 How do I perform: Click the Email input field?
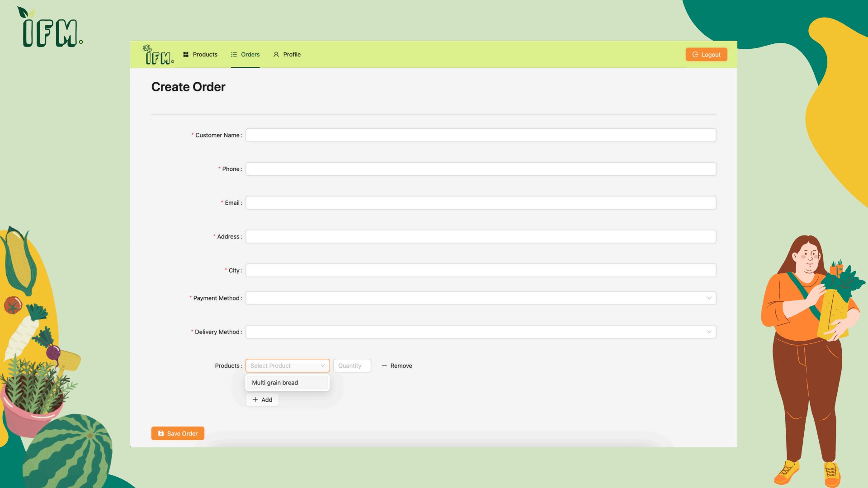coord(480,203)
